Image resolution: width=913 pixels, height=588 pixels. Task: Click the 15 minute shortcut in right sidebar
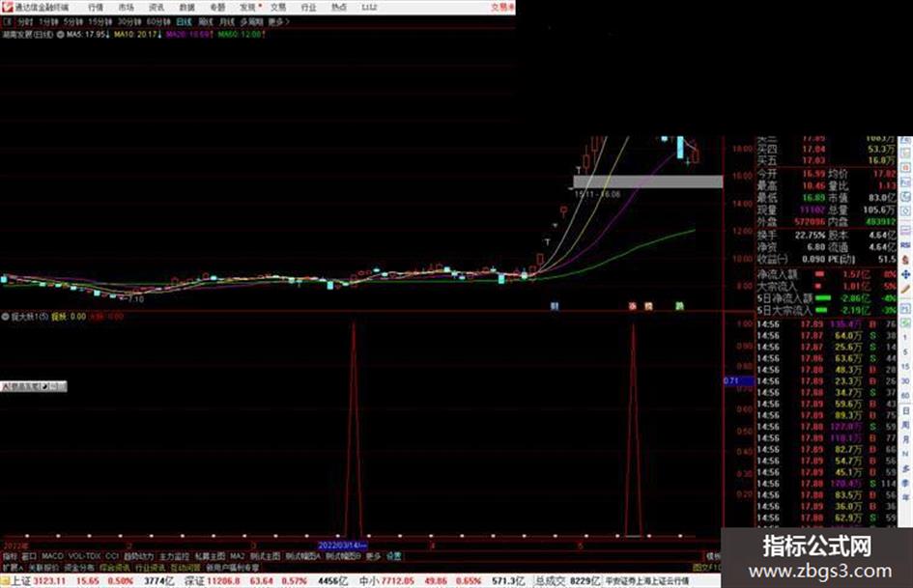tap(905, 367)
